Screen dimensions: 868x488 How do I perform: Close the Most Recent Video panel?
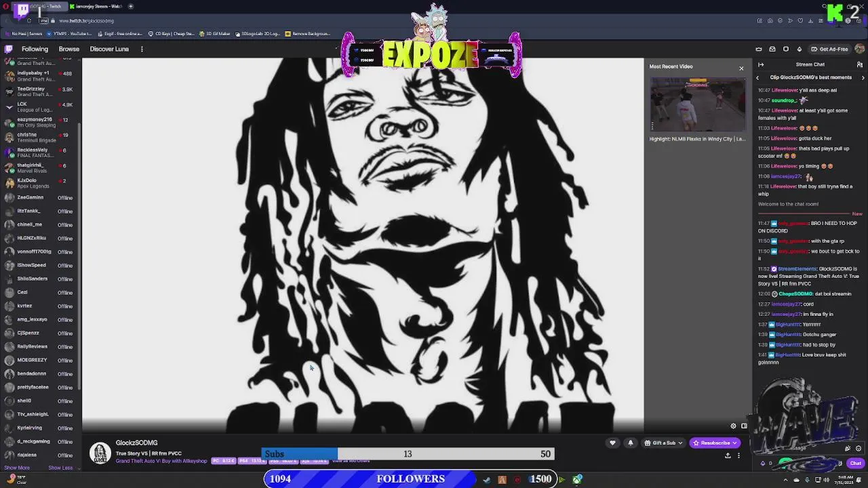point(741,68)
